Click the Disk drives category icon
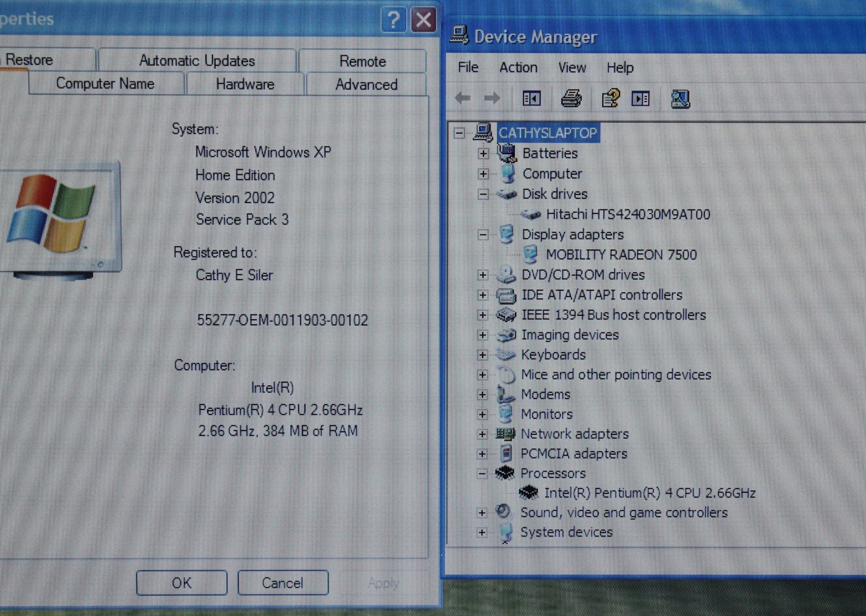The image size is (866, 616). tap(507, 194)
